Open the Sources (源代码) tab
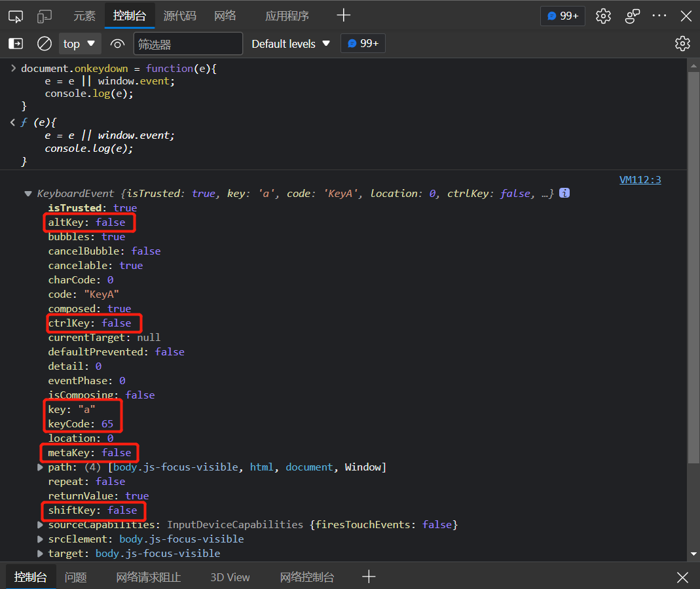 pyautogui.click(x=180, y=16)
